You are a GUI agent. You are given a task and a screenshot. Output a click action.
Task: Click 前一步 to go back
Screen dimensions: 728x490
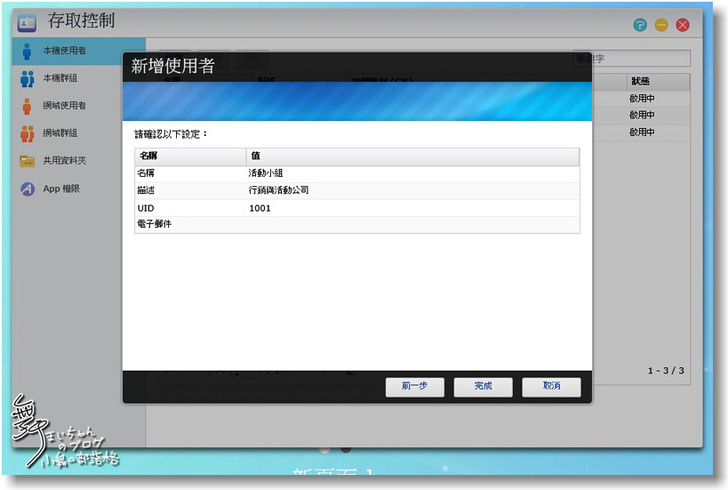click(415, 386)
